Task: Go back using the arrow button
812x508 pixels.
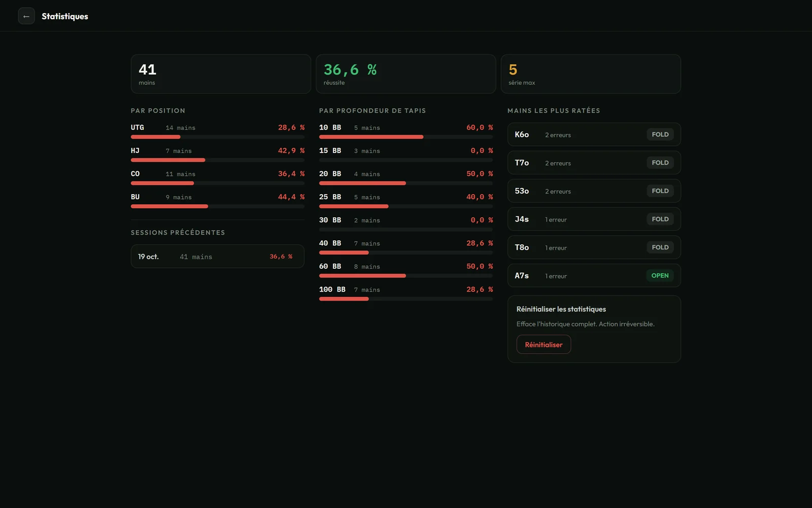Action: (x=26, y=16)
